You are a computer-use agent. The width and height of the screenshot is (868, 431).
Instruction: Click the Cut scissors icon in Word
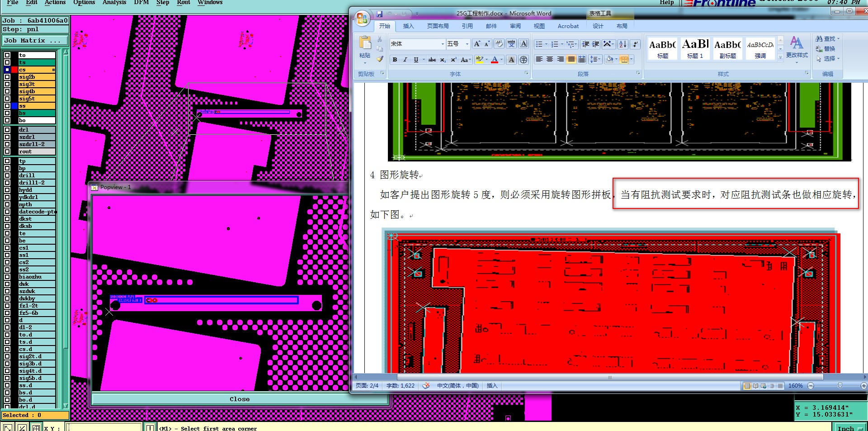tap(380, 39)
